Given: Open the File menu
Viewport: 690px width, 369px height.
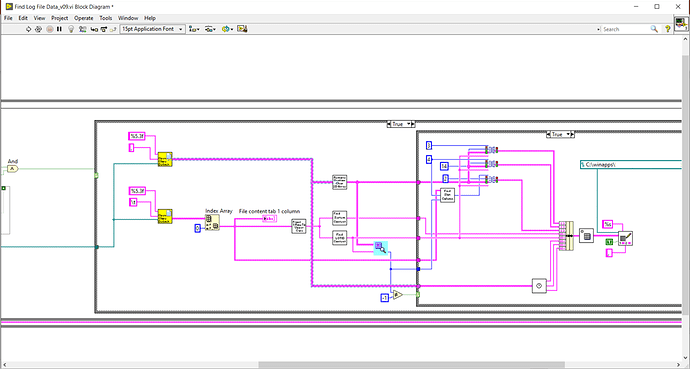Looking at the screenshot, I should [8, 18].
